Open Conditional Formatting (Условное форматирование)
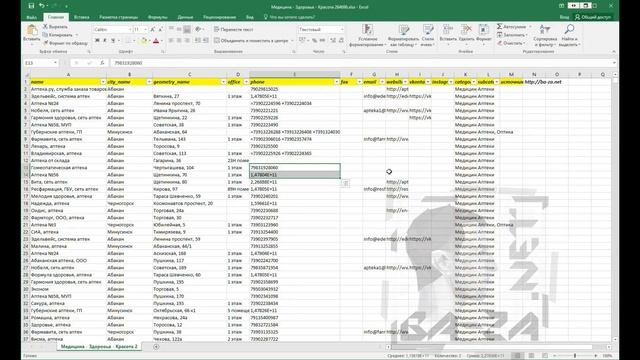640x360 pixels. point(367,35)
